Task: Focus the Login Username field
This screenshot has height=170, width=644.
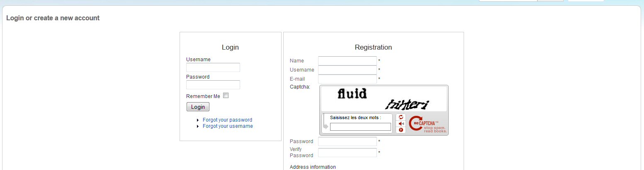Action: [213, 67]
